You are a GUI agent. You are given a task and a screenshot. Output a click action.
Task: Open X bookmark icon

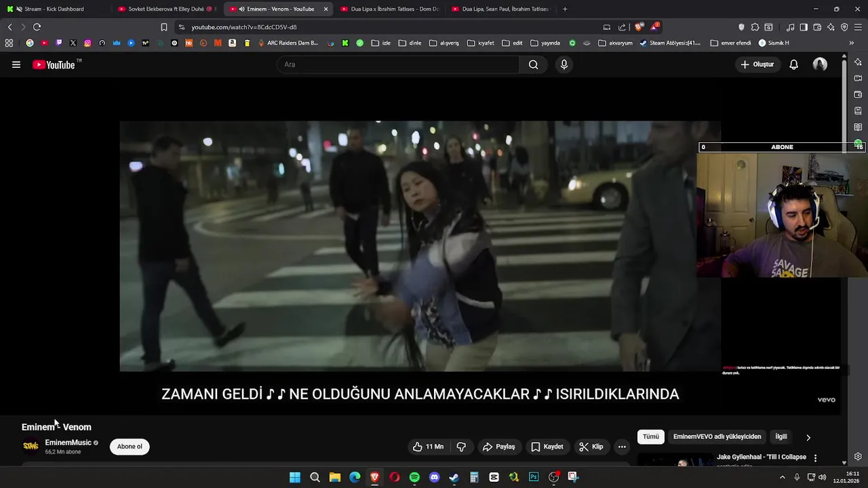tap(73, 43)
